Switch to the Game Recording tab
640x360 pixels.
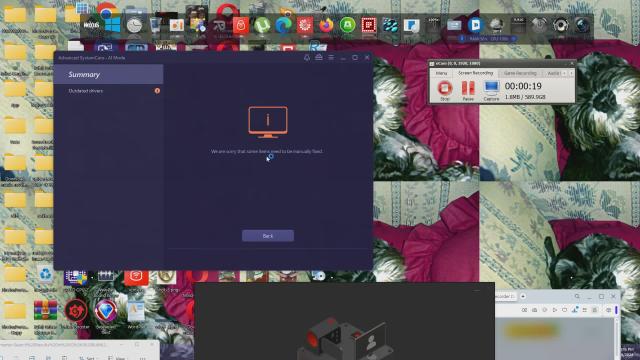[x=520, y=73]
